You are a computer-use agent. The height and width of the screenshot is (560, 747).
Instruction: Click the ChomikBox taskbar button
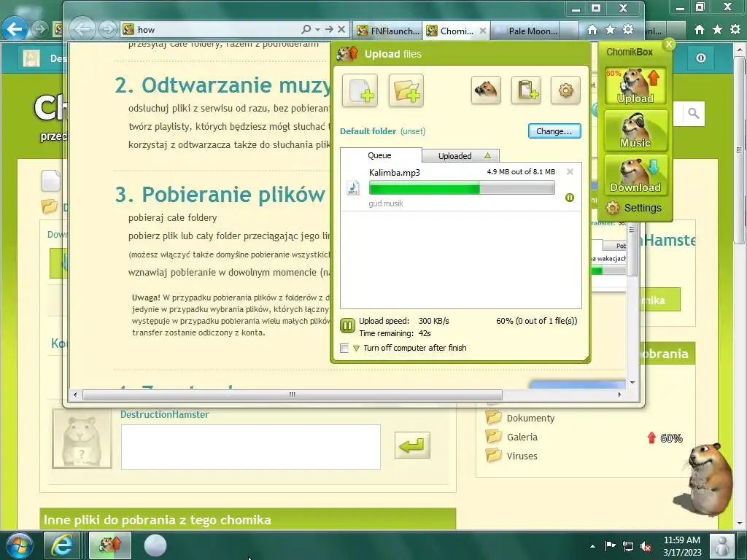[x=110, y=545]
